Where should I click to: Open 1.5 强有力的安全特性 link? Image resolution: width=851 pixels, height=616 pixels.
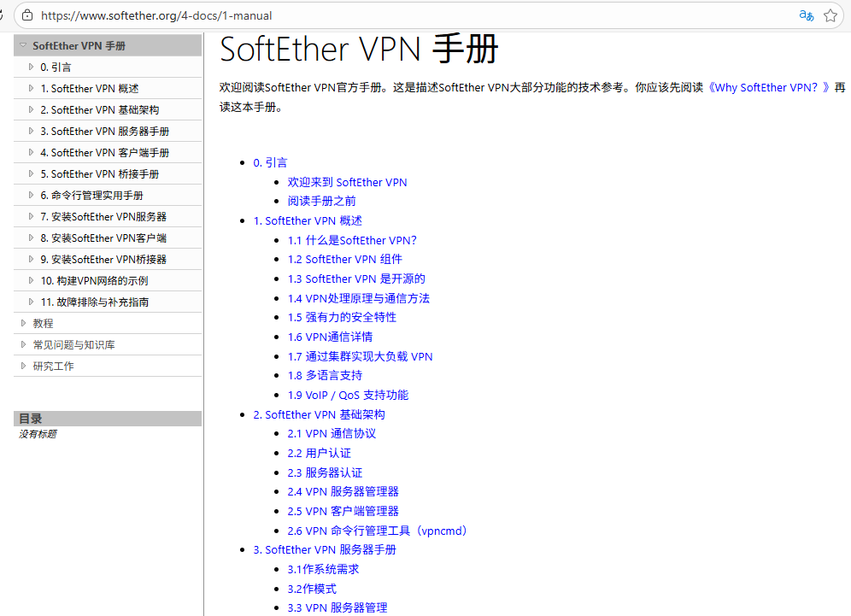point(342,317)
